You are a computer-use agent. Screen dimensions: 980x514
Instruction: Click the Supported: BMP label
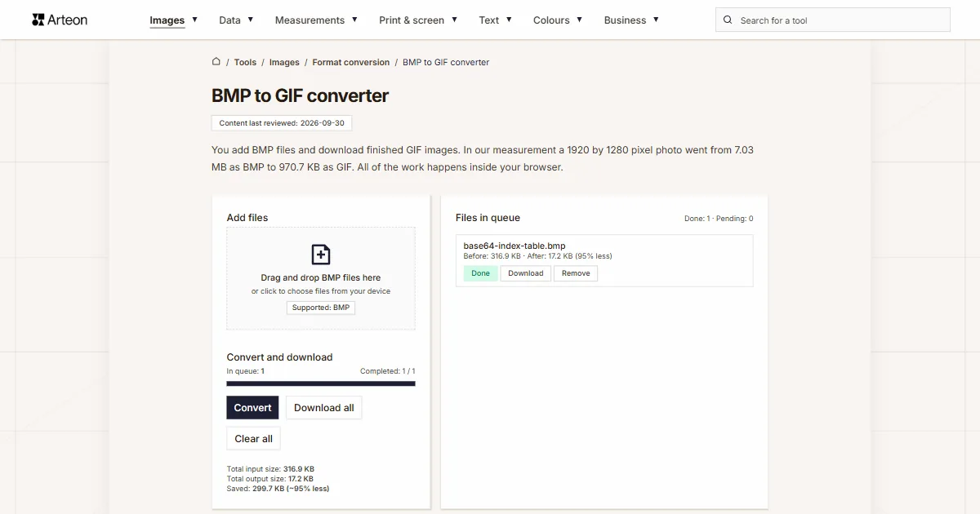pyautogui.click(x=321, y=308)
